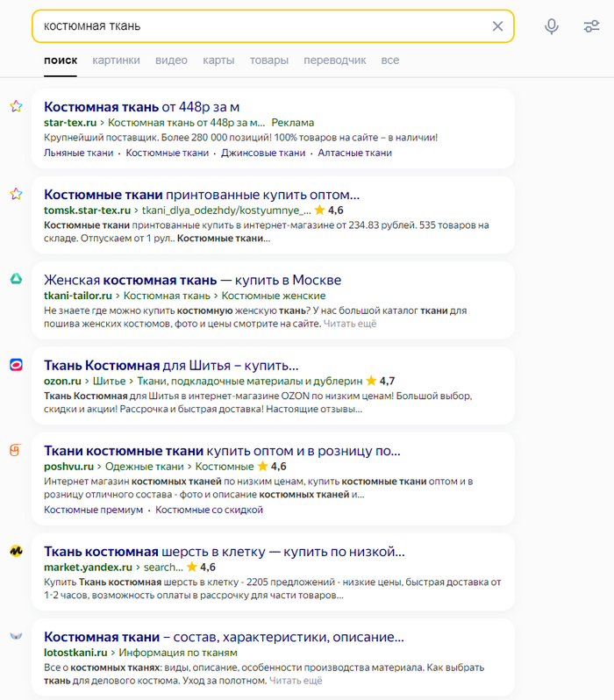The height and width of the screenshot is (700, 614).
Task: Click the Yandex Market yellow favicon
Action: click(x=16, y=552)
